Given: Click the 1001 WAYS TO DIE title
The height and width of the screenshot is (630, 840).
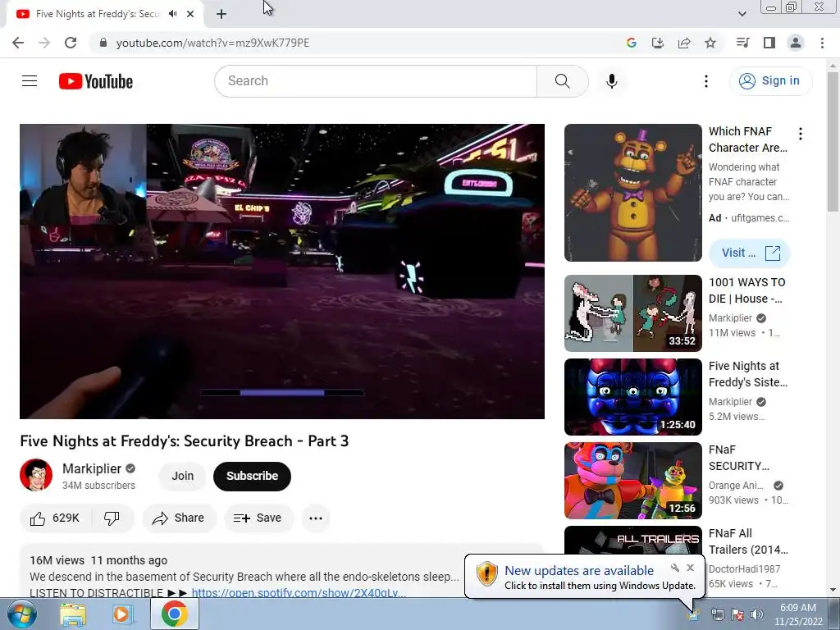Looking at the screenshot, I should [x=746, y=290].
